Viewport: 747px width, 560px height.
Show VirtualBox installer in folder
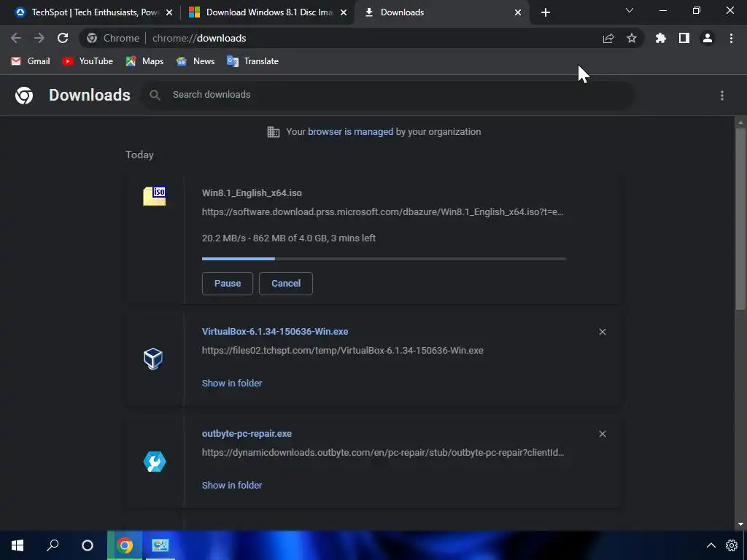tap(232, 384)
